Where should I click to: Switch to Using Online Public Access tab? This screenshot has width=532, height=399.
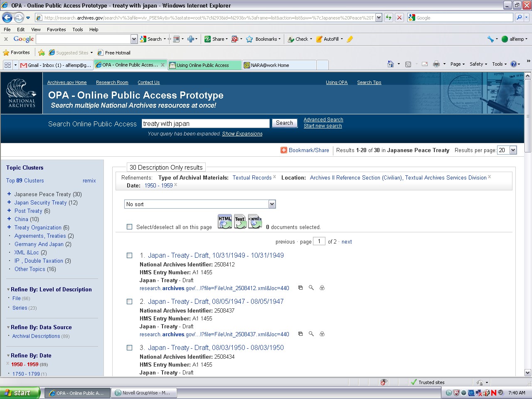coord(204,65)
